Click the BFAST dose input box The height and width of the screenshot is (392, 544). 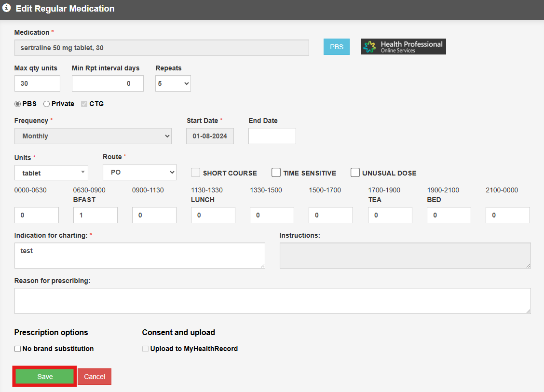[x=95, y=215]
